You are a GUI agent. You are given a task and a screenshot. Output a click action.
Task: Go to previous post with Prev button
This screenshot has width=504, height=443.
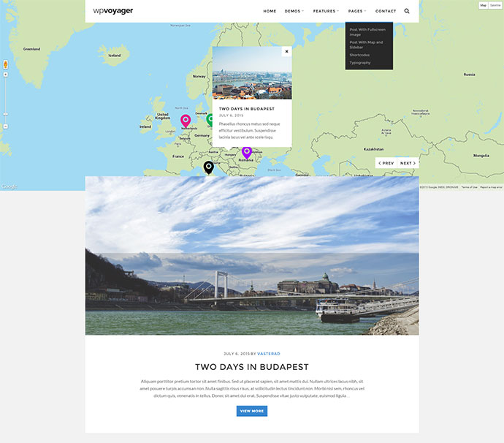(x=386, y=163)
